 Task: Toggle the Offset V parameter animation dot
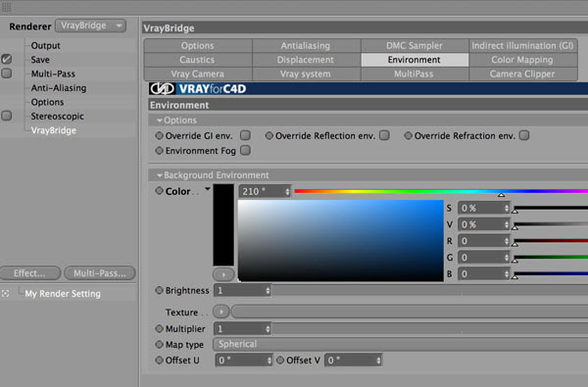point(280,360)
